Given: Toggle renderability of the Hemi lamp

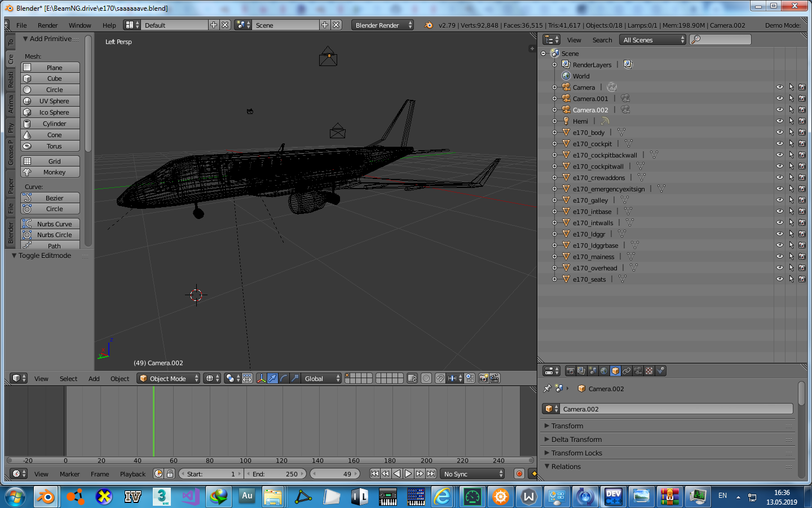Looking at the screenshot, I should [x=802, y=121].
